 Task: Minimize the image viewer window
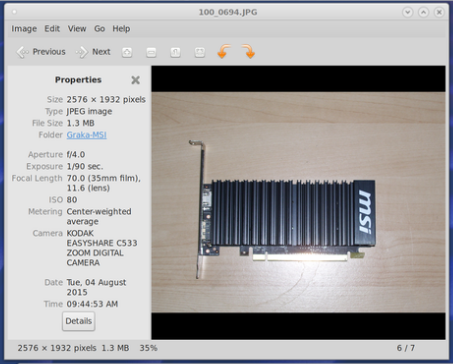click(x=407, y=12)
